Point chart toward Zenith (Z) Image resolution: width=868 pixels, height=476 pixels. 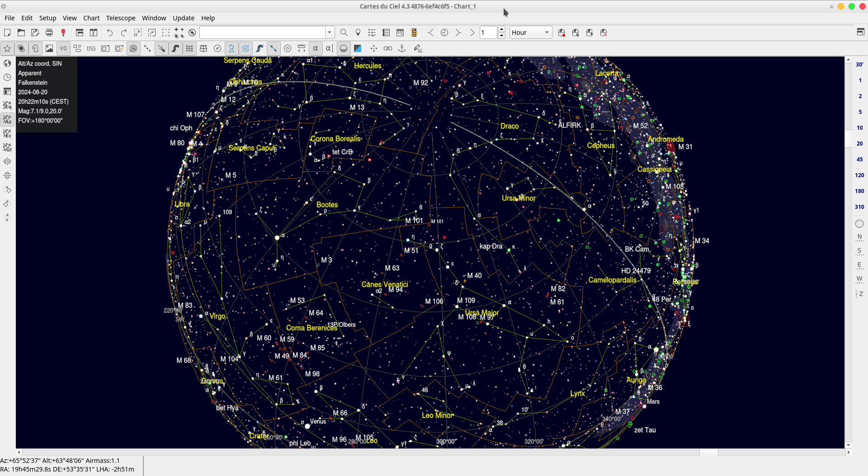[x=859, y=294]
